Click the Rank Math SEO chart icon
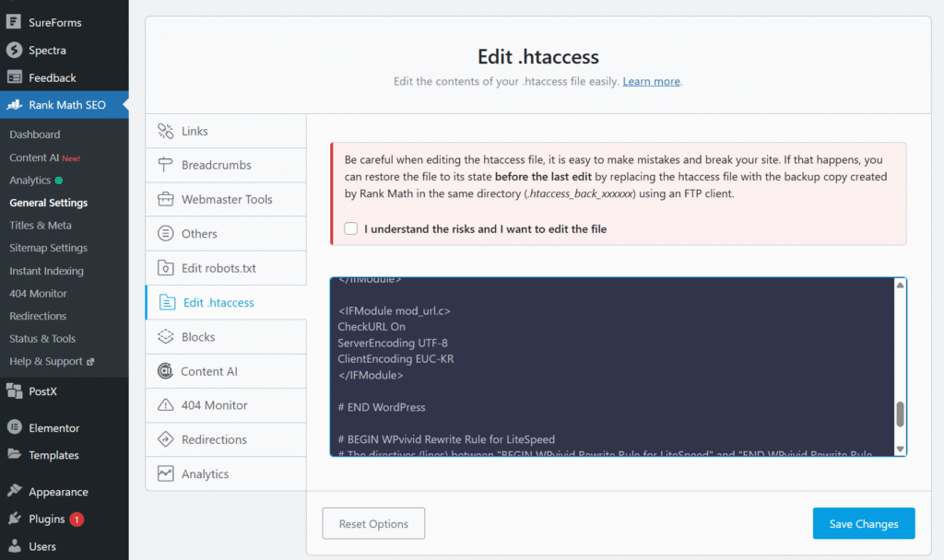 (x=14, y=105)
